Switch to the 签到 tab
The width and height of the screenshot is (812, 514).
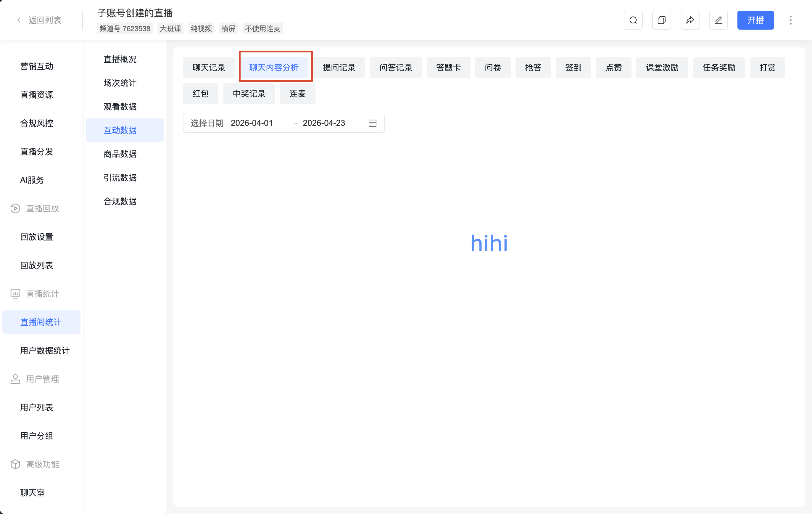(573, 68)
